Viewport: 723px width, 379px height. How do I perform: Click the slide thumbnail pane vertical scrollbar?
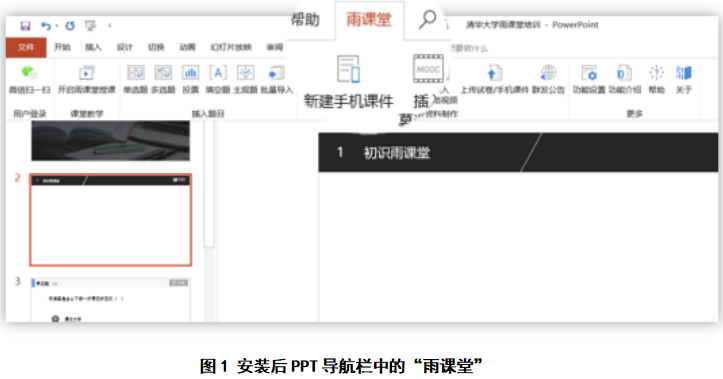pyautogui.click(x=209, y=184)
